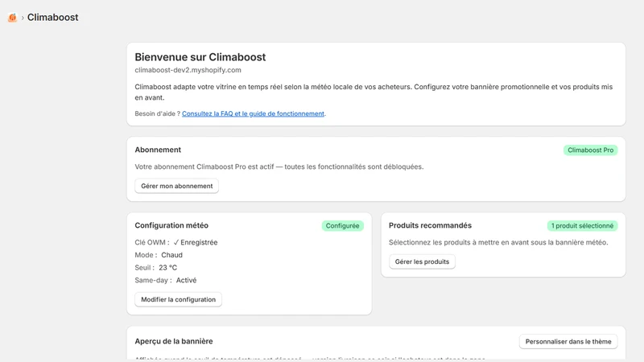Click the Climaboost Pro est actif subscription text

[279, 167]
